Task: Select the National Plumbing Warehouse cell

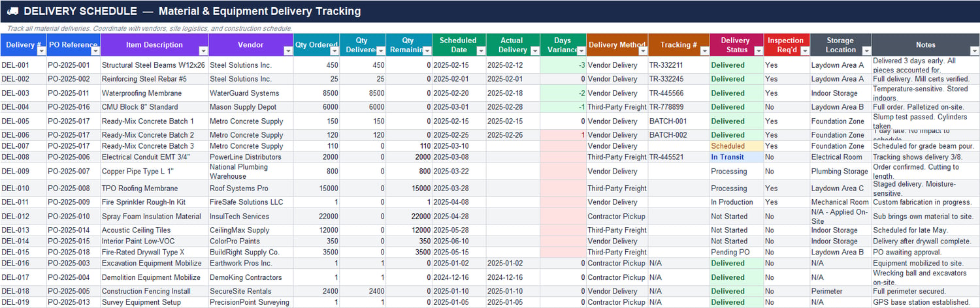Action: tap(251, 172)
